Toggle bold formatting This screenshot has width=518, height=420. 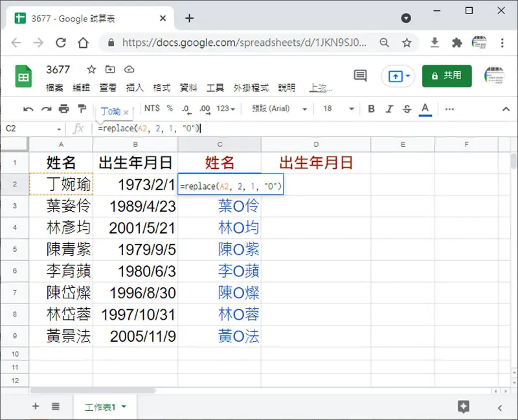(371, 109)
